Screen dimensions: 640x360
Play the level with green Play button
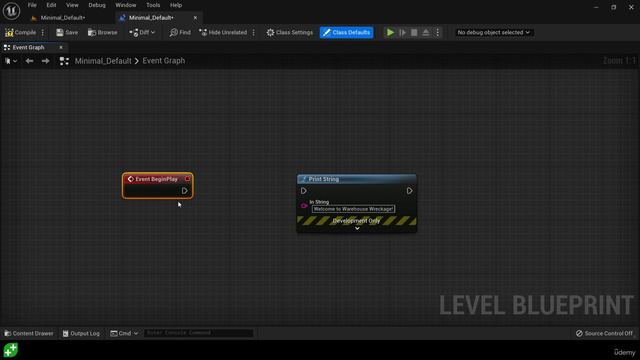pos(390,32)
